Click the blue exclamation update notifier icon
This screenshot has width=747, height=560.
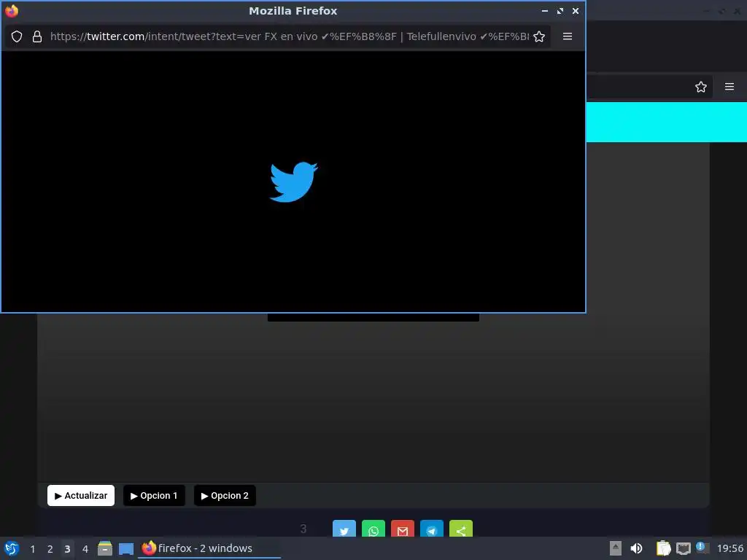pyautogui.click(x=702, y=547)
